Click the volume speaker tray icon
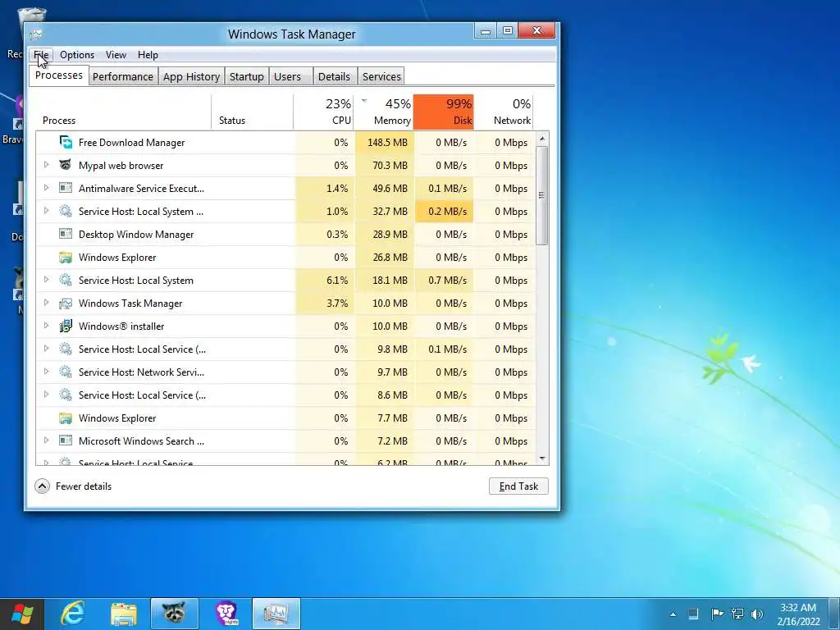 coord(757,614)
